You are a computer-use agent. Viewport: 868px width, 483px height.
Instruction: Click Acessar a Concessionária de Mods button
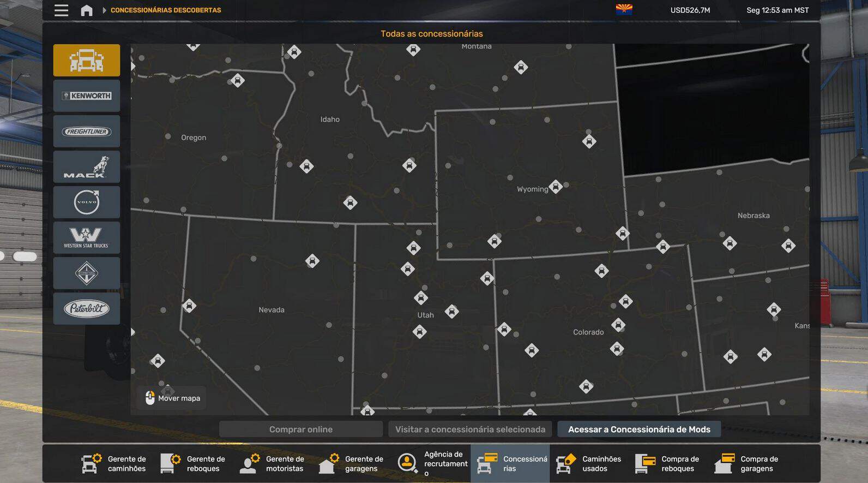coord(638,430)
